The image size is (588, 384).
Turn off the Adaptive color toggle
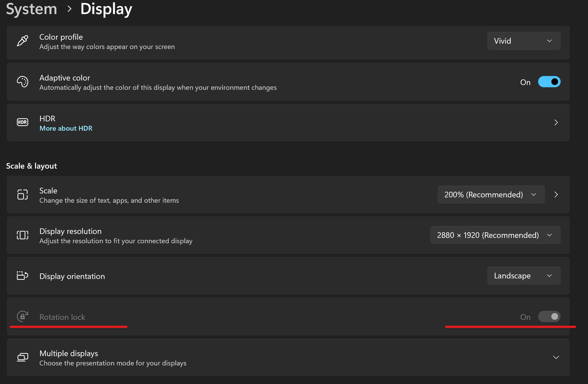[549, 82]
